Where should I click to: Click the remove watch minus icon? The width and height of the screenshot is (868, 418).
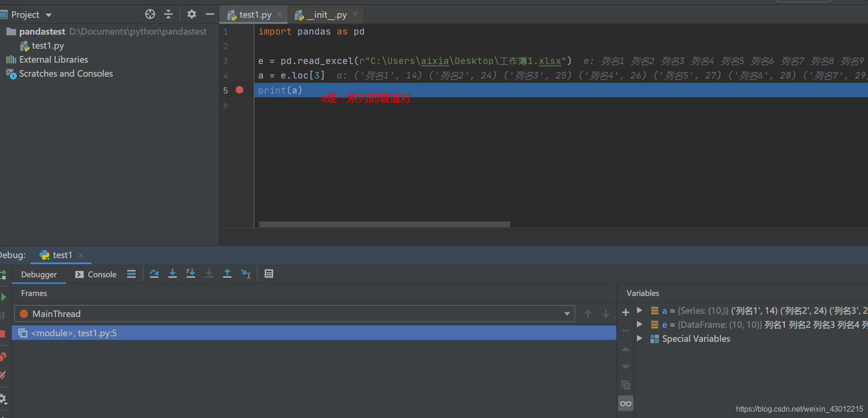pyautogui.click(x=626, y=331)
